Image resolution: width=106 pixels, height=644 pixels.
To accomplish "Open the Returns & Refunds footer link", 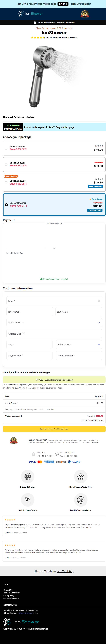I will click(x=11, y=598).
